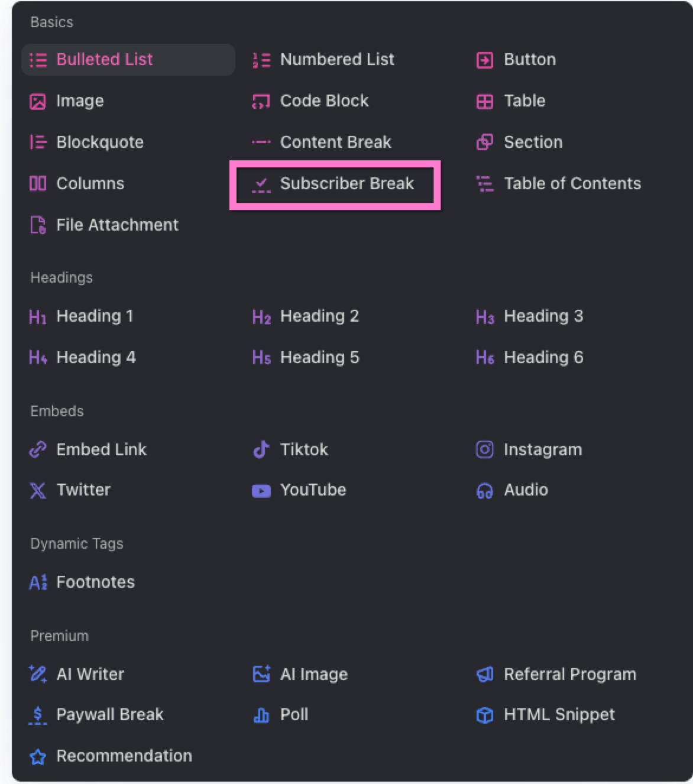Select the Columns icon
The image size is (693, 784).
(x=38, y=184)
